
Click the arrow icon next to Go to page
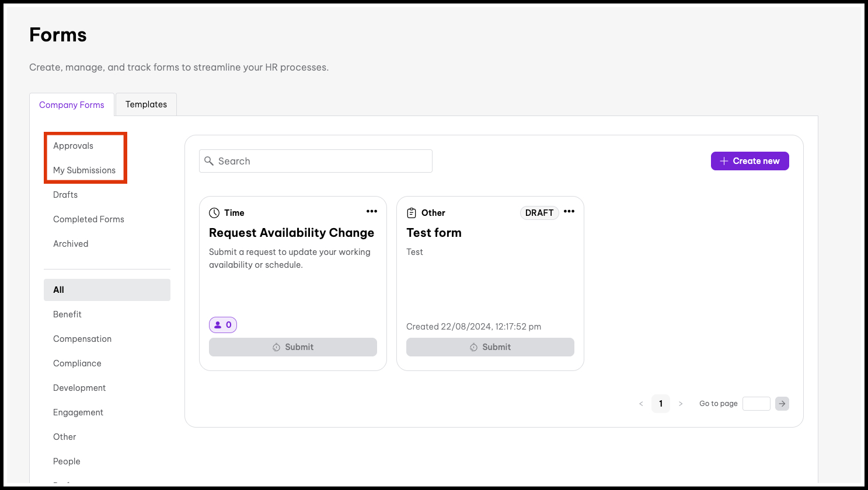pyautogui.click(x=782, y=403)
